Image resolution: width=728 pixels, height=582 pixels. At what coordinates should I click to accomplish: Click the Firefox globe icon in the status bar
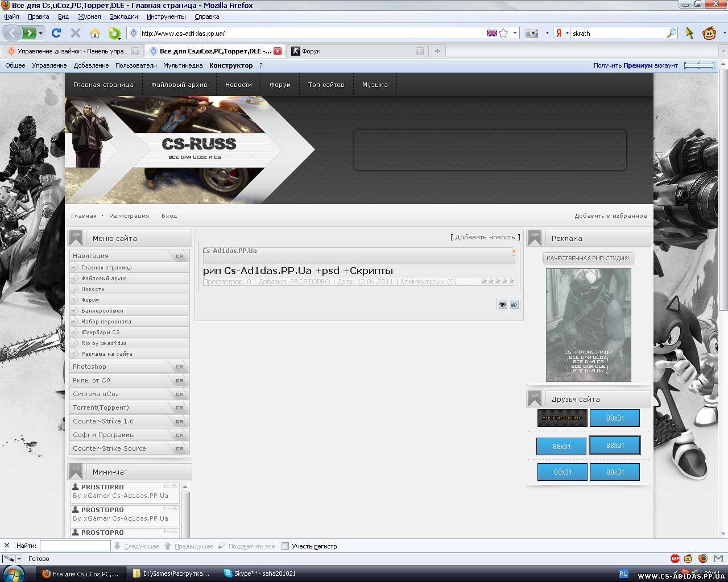point(703,559)
